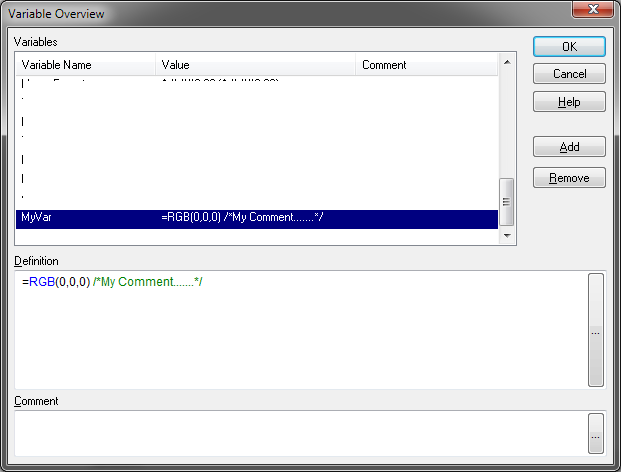This screenshot has width=621, height=472.
Task: Remove the selected variable
Action: pyautogui.click(x=569, y=178)
